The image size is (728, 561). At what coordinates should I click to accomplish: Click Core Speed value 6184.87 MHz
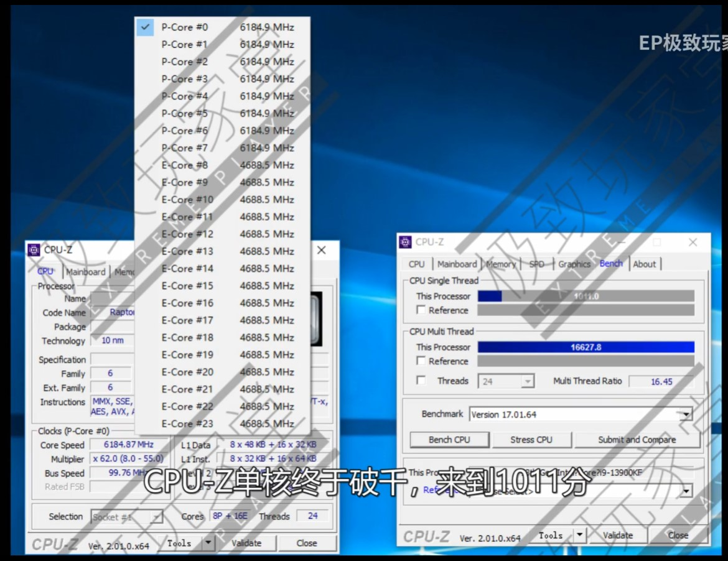(x=129, y=445)
